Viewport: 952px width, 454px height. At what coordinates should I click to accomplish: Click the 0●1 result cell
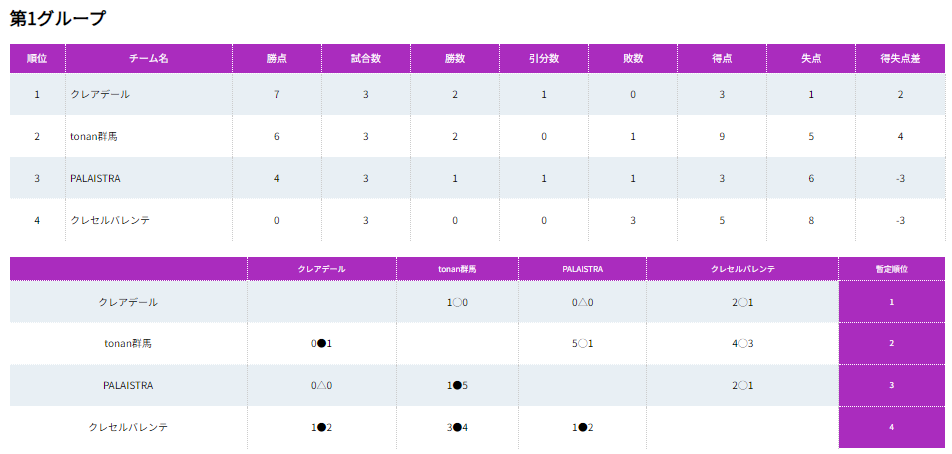pos(322,344)
